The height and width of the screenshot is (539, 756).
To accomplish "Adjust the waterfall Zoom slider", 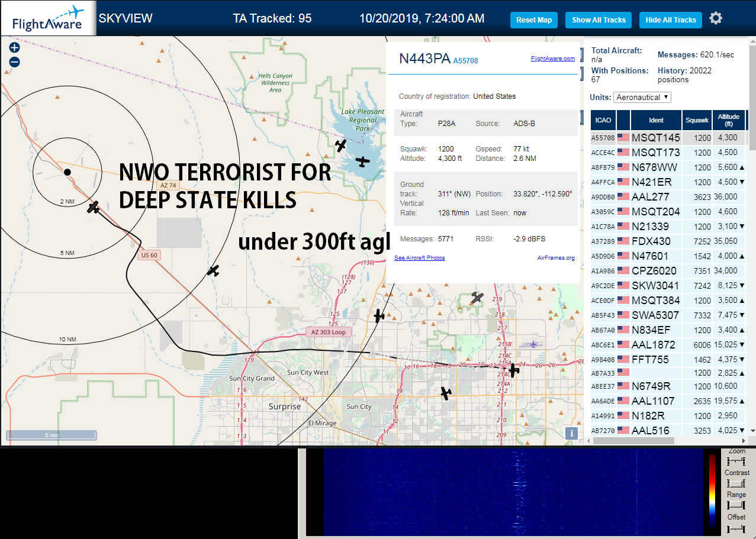I will point(736,461).
